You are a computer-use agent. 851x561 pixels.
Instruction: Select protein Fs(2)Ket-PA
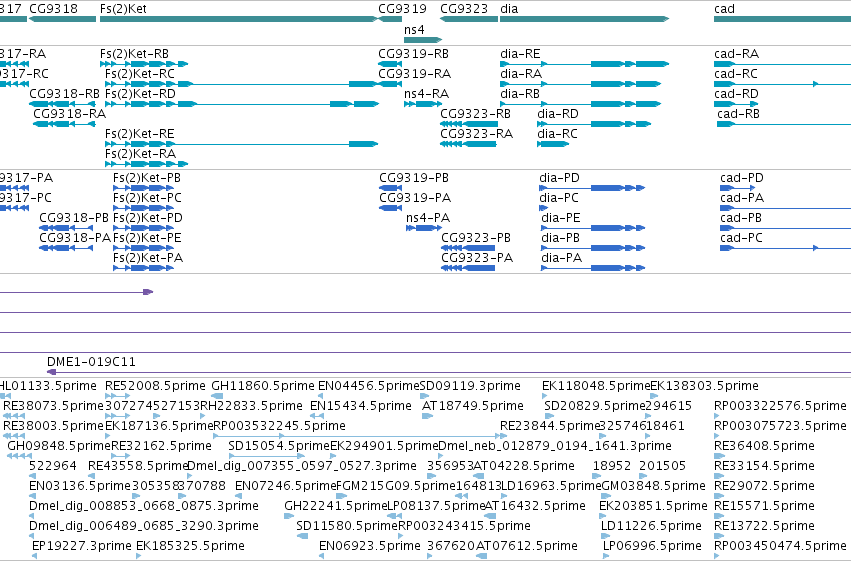point(148,258)
